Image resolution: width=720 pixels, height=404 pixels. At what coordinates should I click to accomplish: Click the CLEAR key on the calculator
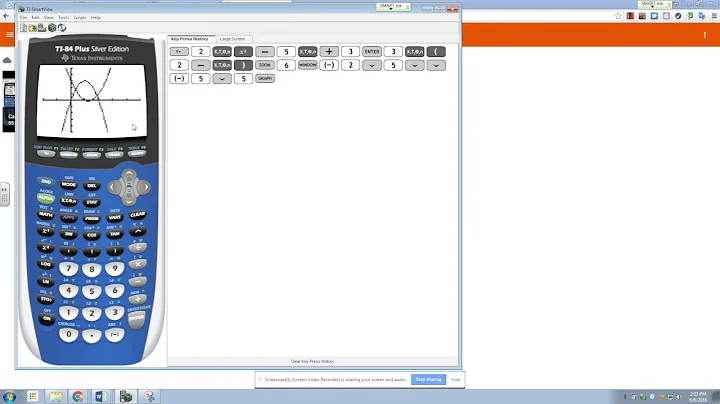coord(137,214)
